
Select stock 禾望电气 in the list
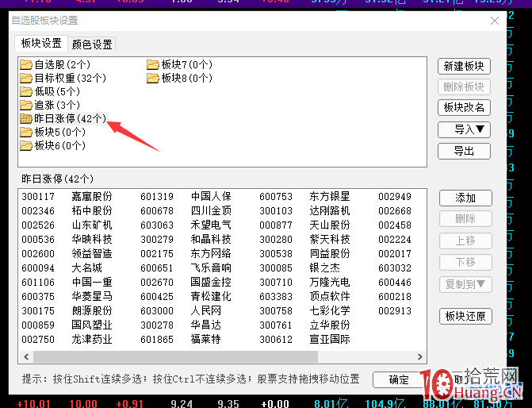[211, 225]
